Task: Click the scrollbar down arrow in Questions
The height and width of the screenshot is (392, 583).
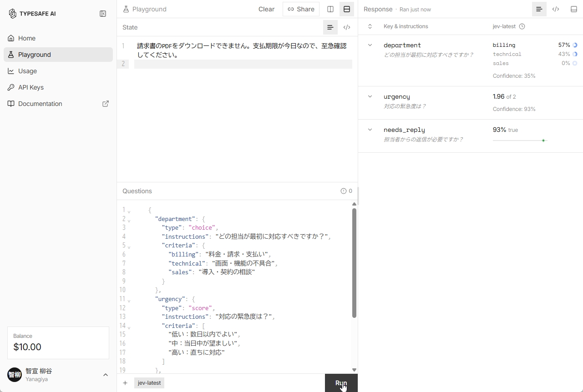Action: (x=354, y=370)
